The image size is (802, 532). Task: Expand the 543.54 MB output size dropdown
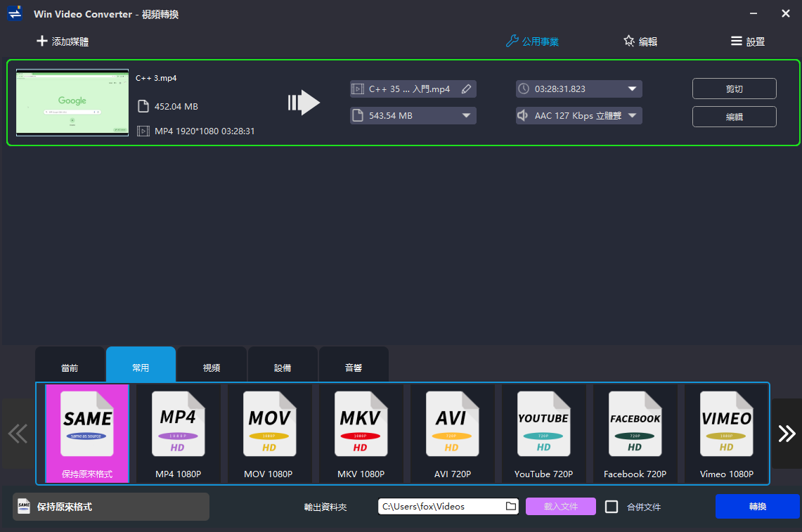click(465, 115)
